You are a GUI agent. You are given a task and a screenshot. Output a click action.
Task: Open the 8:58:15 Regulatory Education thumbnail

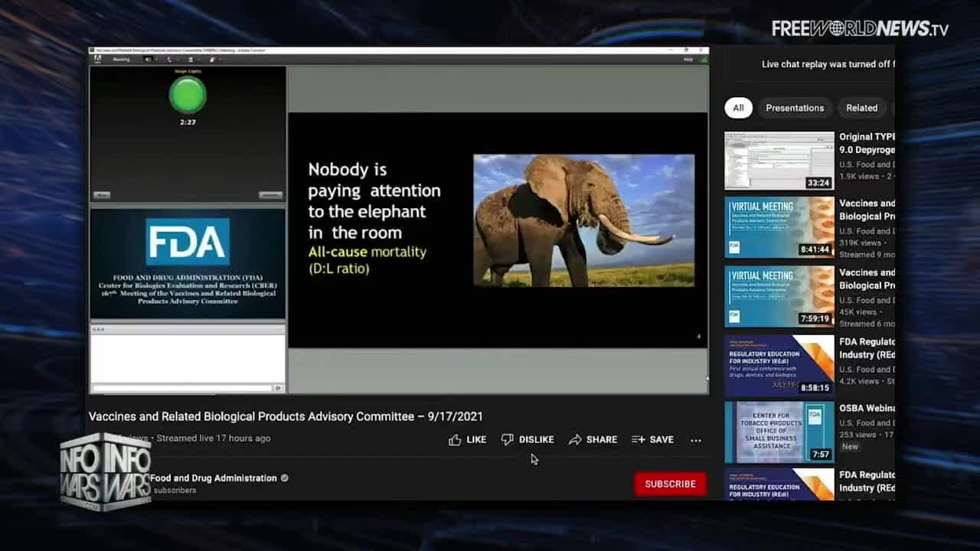[x=779, y=364]
